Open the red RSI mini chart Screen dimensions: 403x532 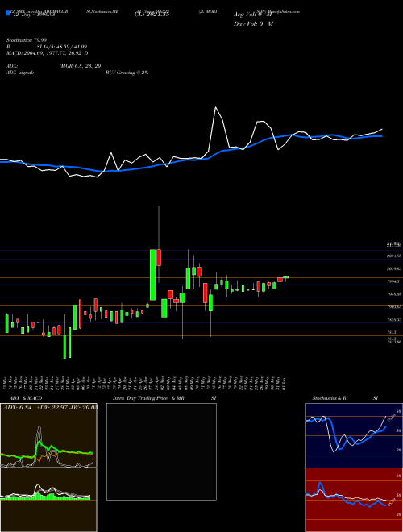[x=354, y=500]
